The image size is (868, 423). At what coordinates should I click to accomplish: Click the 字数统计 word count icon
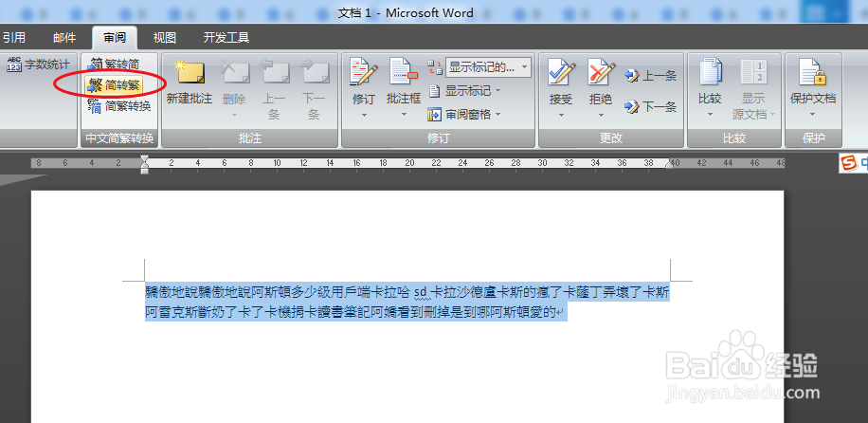pos(14,64)
